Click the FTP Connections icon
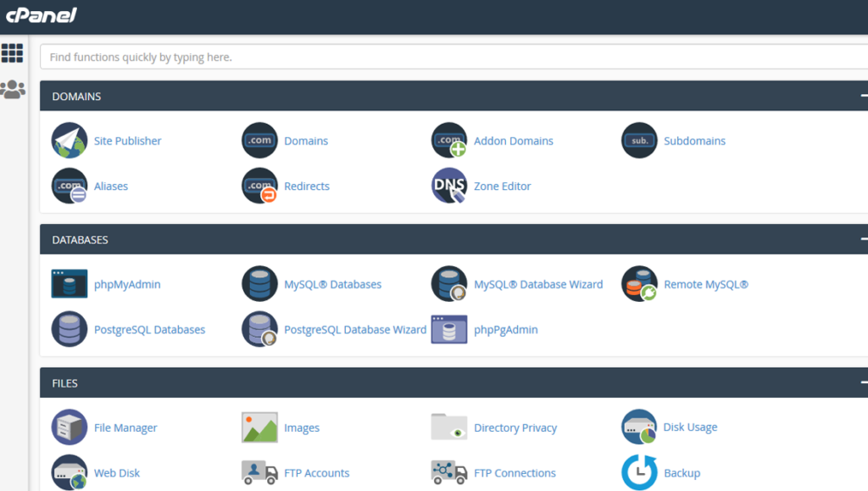This screenshot has height=491, width=868. [x=449, y=472]
